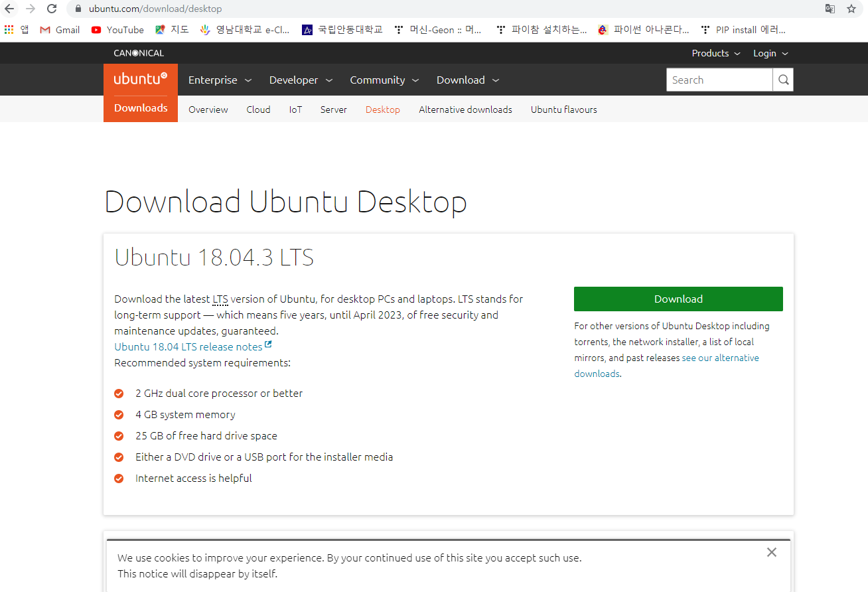Click the Either a DVD drive line
The image size is (868, 592).
pyautogui.click(x=264, y=457)
